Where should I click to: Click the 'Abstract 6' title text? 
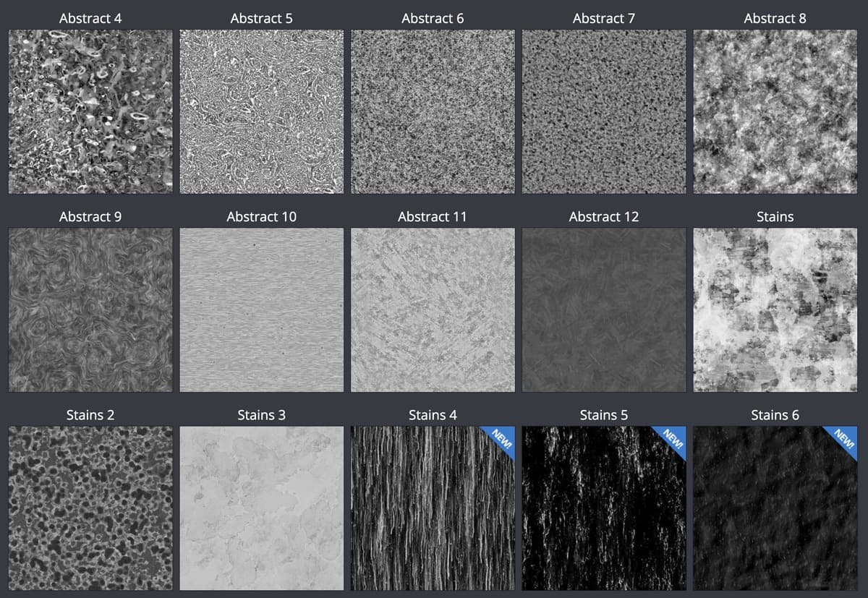(x=433, y=18)
